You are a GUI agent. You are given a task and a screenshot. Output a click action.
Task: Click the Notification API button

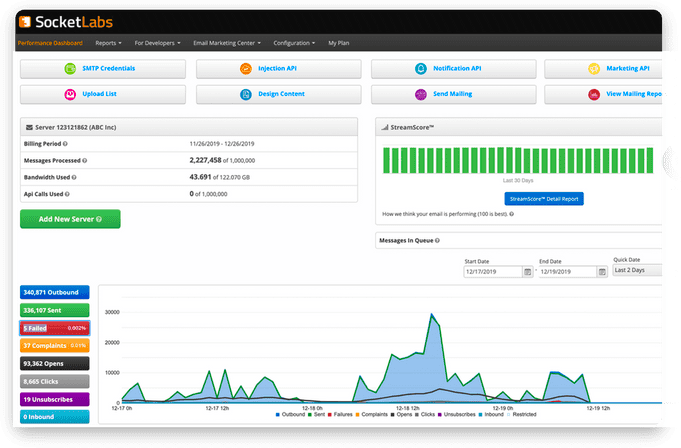click(x=454, y=69)
